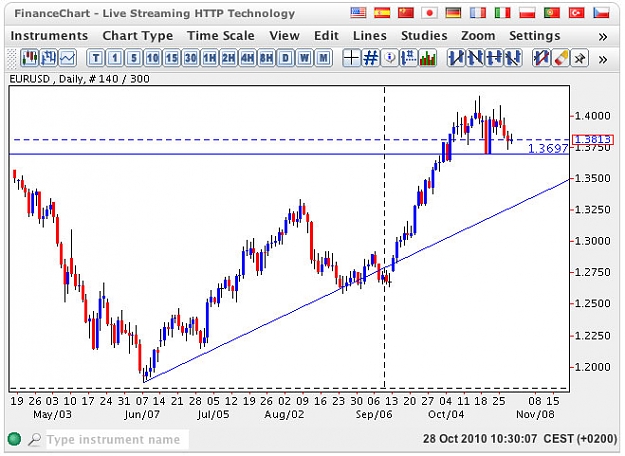Toggle the chart grid icon
625x456 pixels.
point(370,58)
